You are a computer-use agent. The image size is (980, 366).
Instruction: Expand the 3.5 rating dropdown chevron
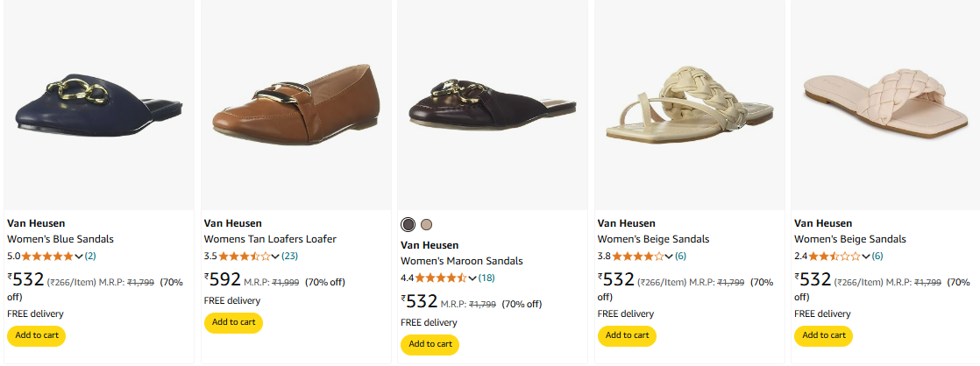coord(275,256)
